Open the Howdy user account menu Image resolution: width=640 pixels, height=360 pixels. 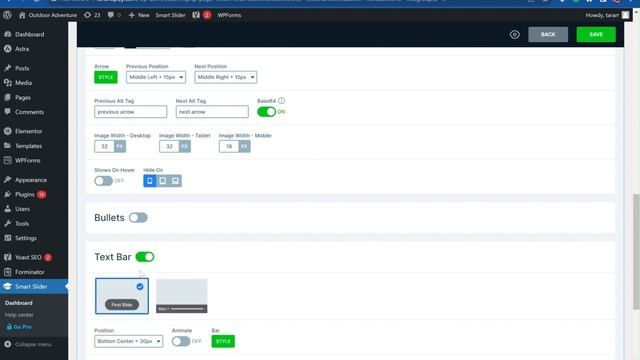click(x=607, y=15)
